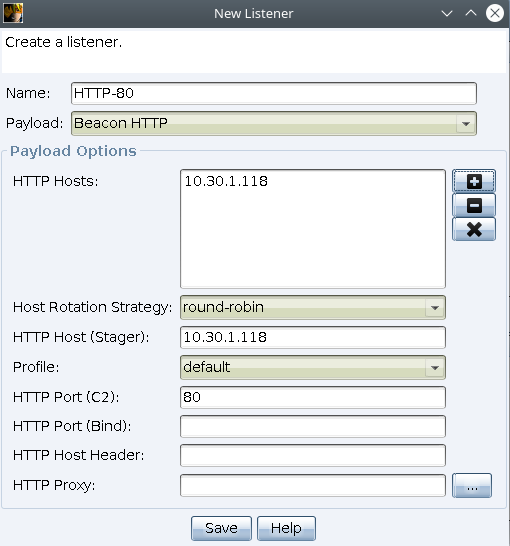Viewport: 510px width, 546px height.
Task: Save the listener configuration
Action: click(x=221, y=528)
